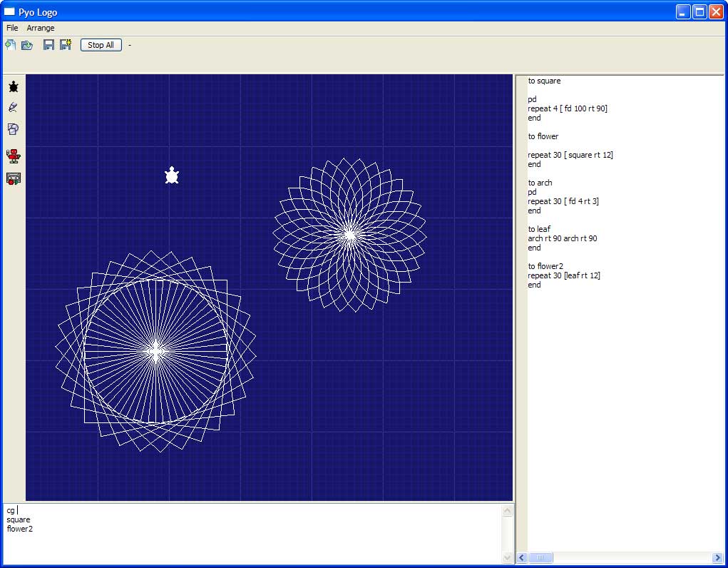Open the Arrange menu
The width and height of the screenshot is (728, 568).
pos(41,28)
